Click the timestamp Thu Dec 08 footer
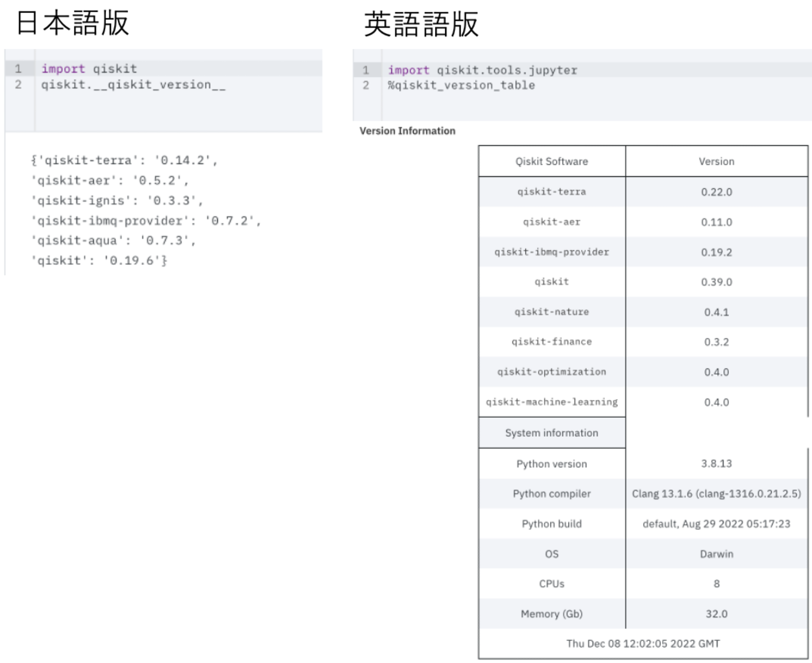This screenshot has height=663, width=812. 643,644
